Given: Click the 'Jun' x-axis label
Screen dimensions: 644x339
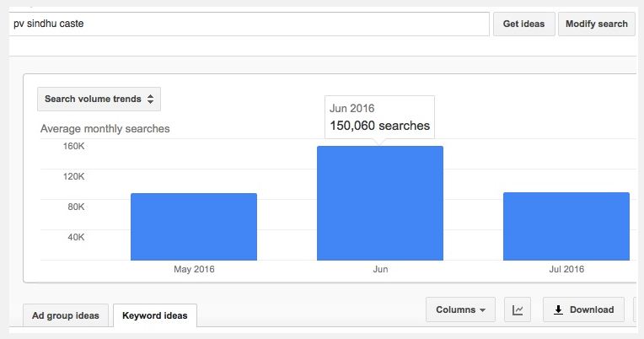Looking at the screenshot, I should coord(380,270).
